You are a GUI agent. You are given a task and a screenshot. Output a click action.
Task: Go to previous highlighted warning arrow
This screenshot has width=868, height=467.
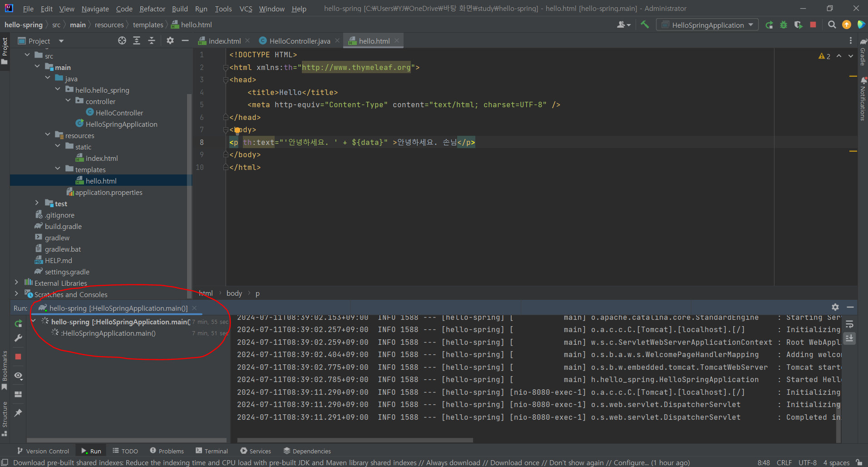(839, 56)
